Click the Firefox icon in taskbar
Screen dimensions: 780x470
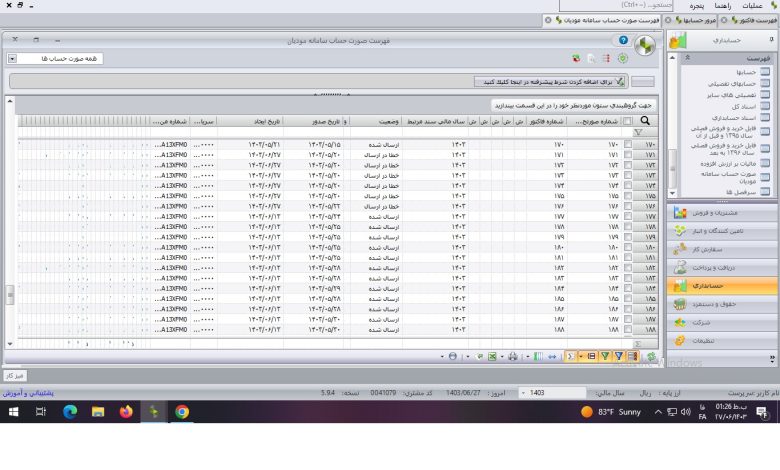[x=126, y=411]
